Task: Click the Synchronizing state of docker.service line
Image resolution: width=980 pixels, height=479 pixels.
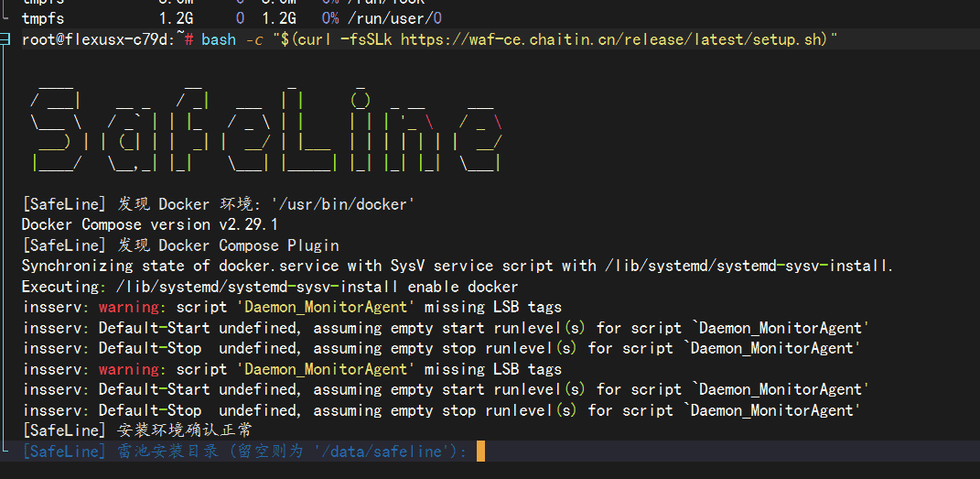Action: 458,266
